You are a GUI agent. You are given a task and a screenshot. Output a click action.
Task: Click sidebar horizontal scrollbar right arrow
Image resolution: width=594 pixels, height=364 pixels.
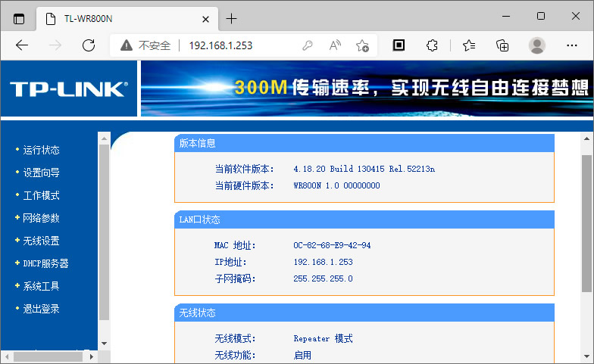pyautogui.click(x=91, y=356)
